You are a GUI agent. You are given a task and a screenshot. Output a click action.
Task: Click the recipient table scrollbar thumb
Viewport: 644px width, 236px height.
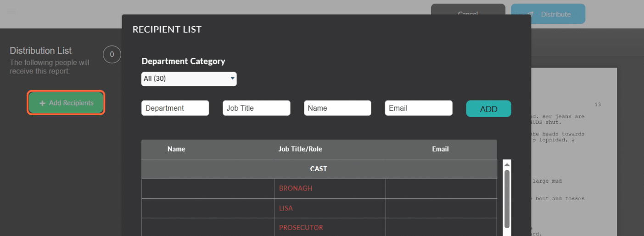coord(507,198)
